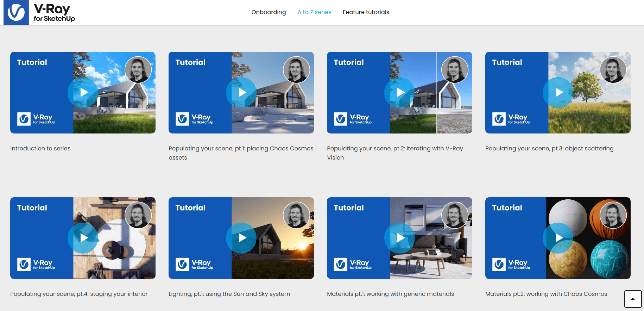The height and width of the screenshot is (311, 644).
Task: Click V-Ray logo on Sun and Sky thumbnail
Action: [195, 265]
